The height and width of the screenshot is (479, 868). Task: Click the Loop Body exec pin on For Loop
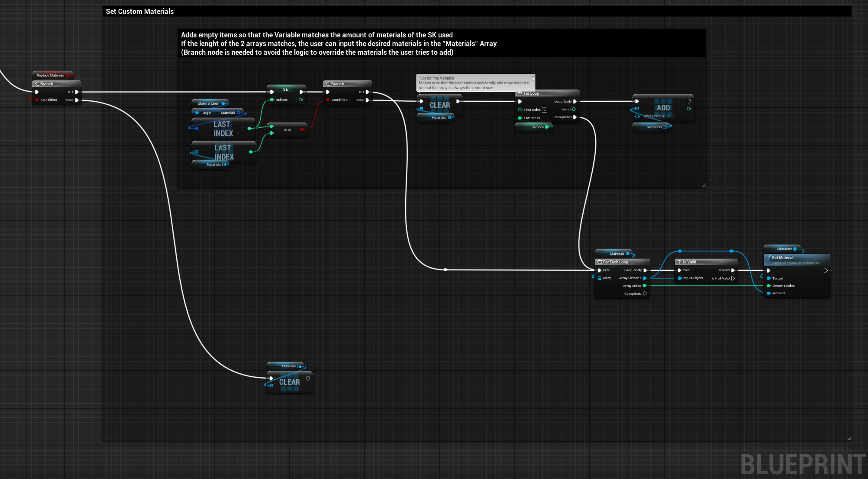tap(575, 101)
